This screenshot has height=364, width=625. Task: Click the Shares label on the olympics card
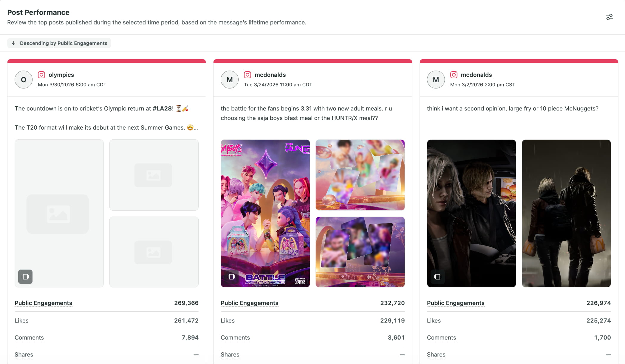tap(24, 354)
